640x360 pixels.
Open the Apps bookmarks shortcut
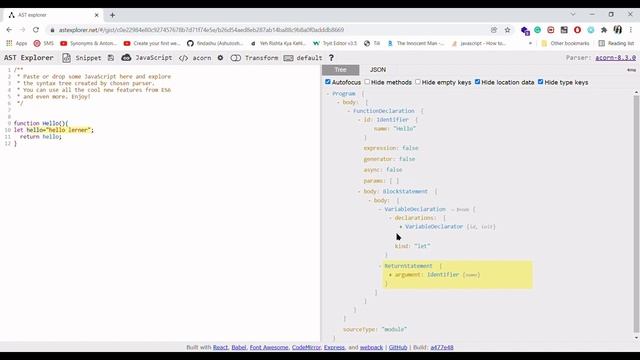(16, 43)
